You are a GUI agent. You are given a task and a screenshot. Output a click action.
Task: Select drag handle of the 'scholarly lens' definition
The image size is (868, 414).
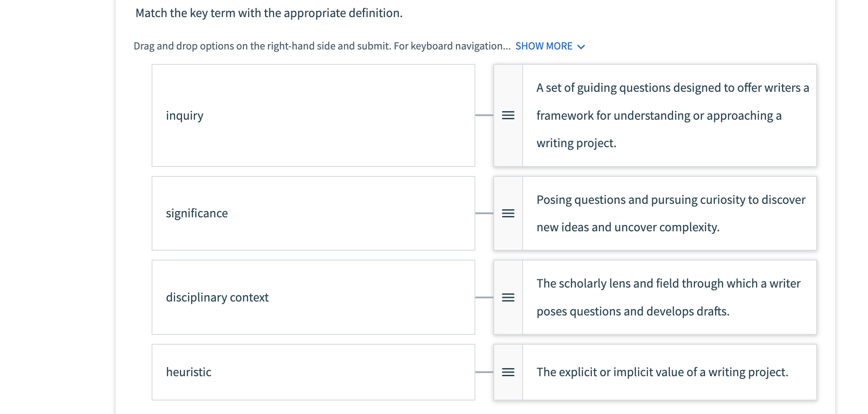coord(508,297)
